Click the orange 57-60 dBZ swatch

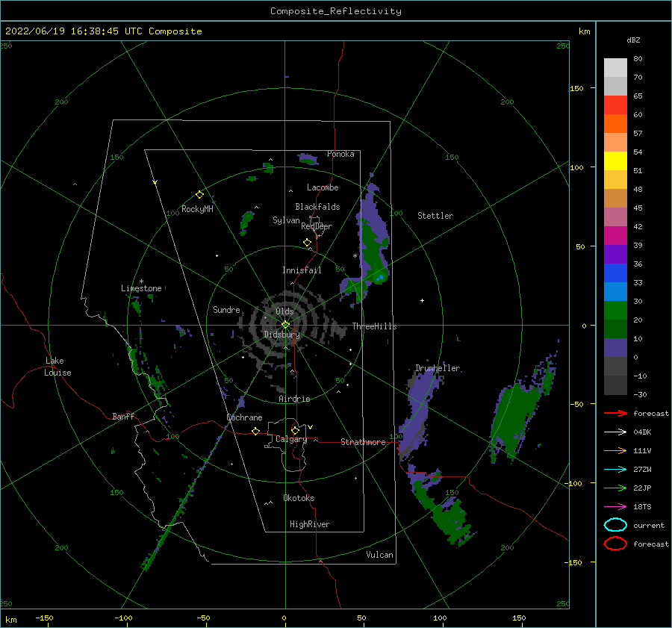[615, 124]
